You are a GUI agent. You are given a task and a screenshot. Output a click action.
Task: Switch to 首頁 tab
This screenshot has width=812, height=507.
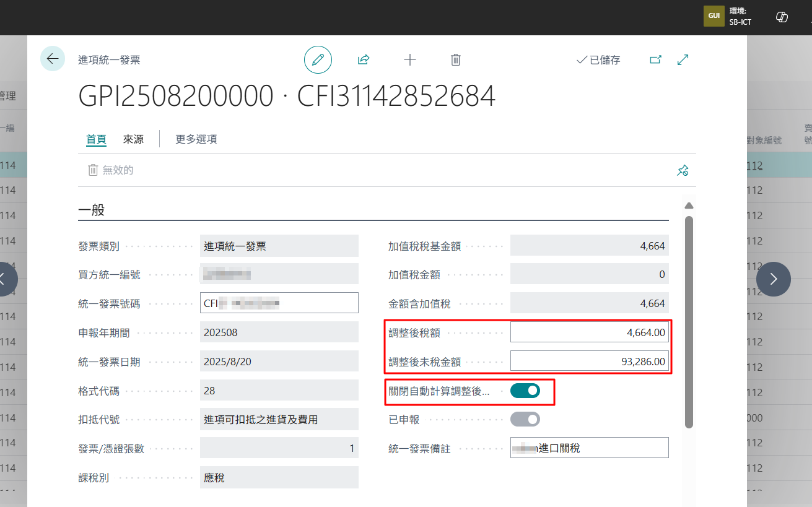pyautogui.click(x=96, y=139)
